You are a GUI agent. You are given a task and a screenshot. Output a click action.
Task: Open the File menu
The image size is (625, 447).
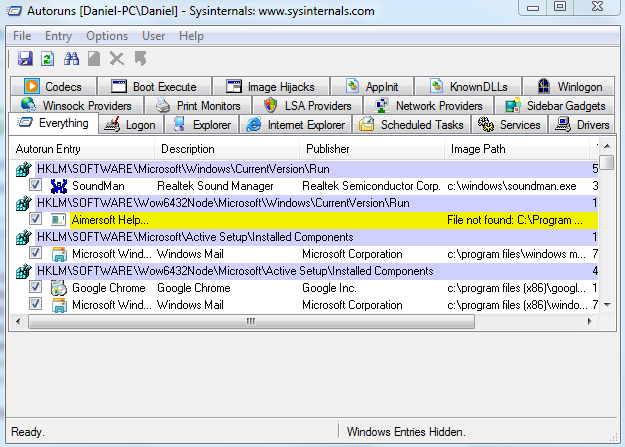22,36
